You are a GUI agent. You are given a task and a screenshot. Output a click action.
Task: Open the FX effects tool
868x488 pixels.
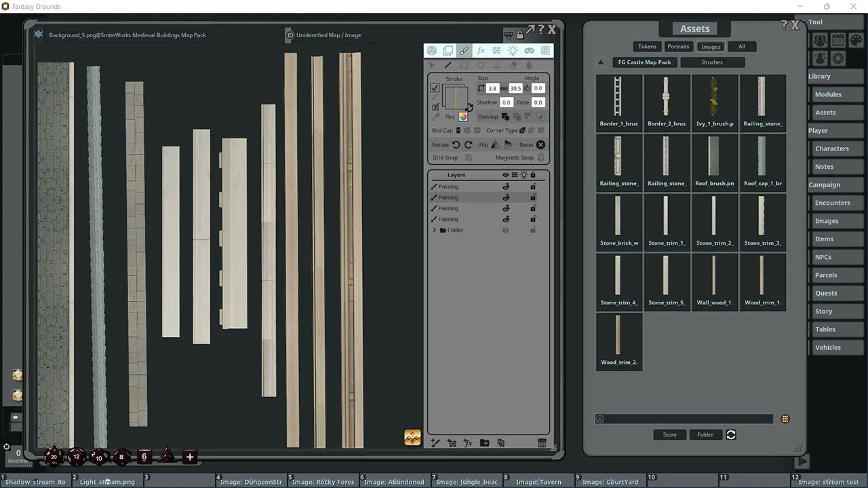pyautogui.click(x=480, y=51)
